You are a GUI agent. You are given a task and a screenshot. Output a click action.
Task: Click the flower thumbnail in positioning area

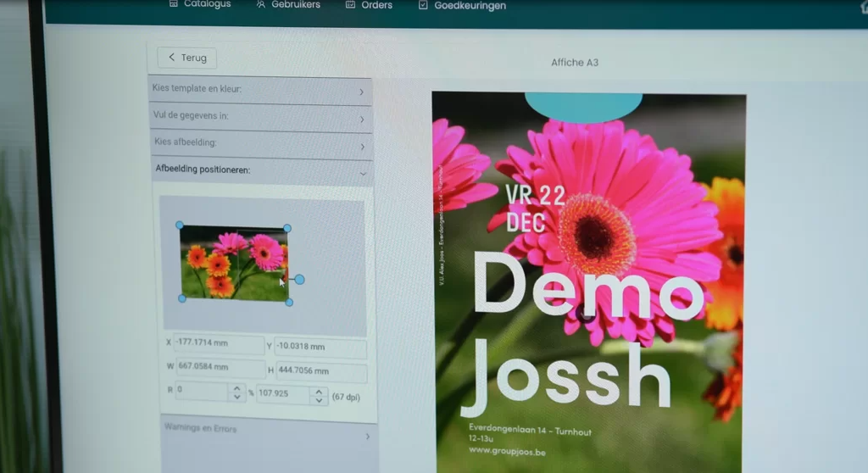pos(234,264)
